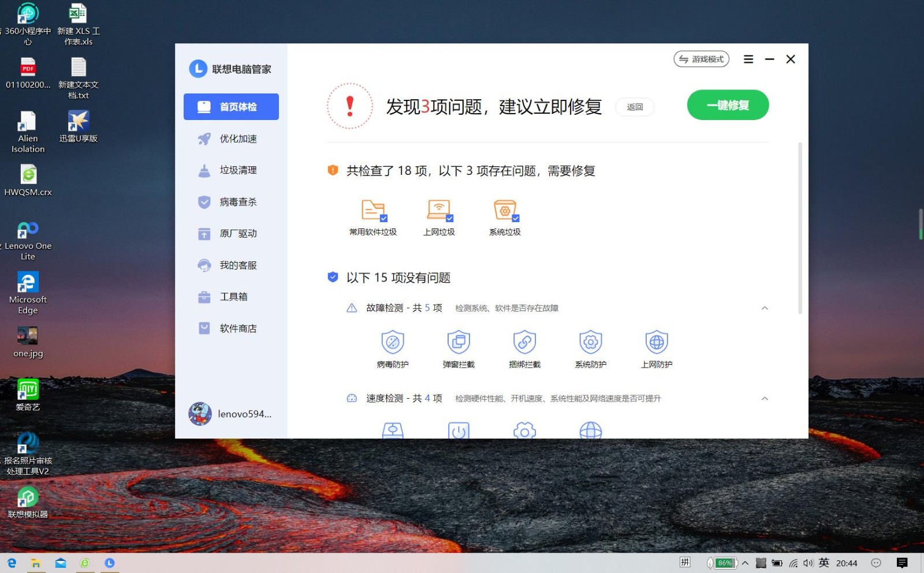
Task: Select 新建 XLS 工作表.xls on desktop
Action: [x=78, y=24]
